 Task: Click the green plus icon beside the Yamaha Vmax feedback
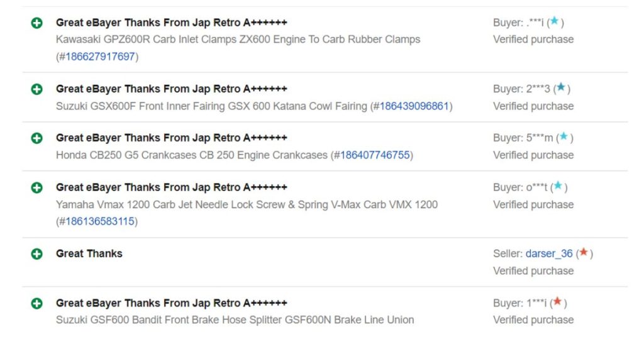(x=37, y=188)
